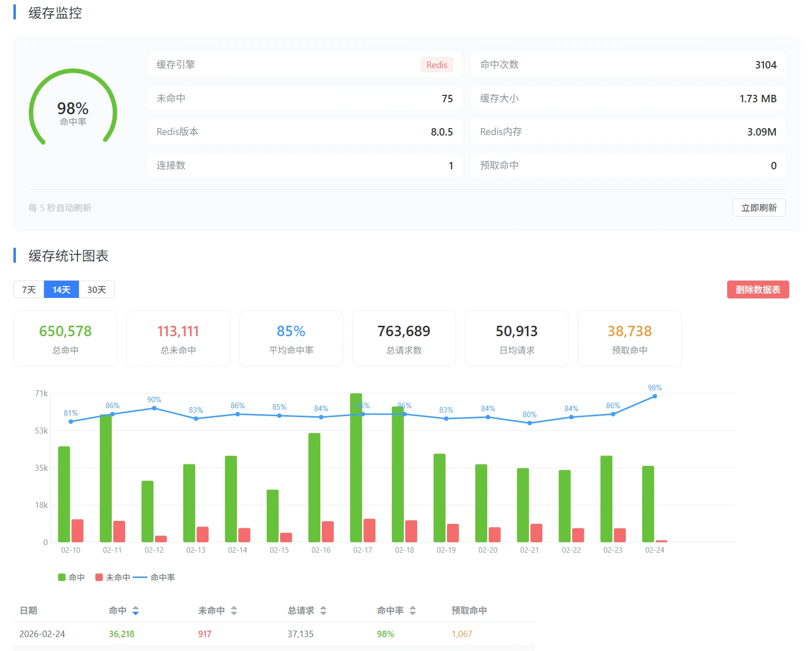
Task: Select the 总请求数 763,689 card
Action: point(404,339)
